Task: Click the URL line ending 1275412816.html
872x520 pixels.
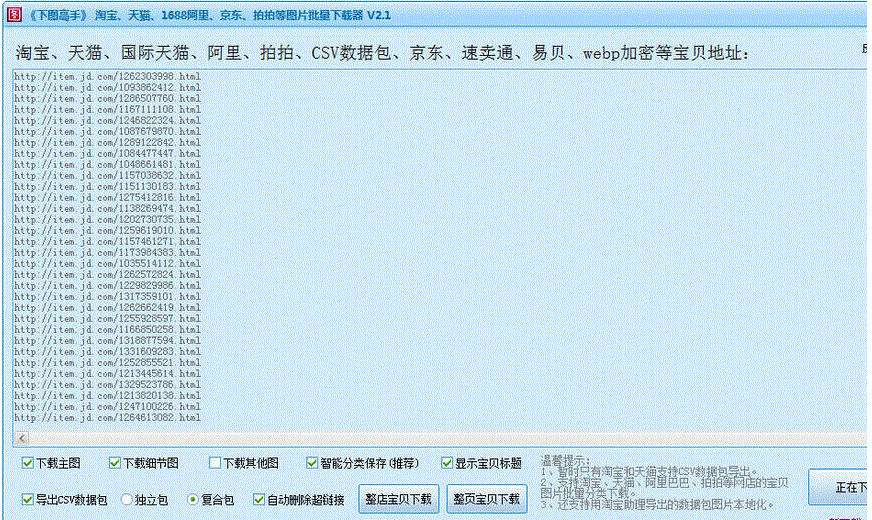Action: coord(107,197)
